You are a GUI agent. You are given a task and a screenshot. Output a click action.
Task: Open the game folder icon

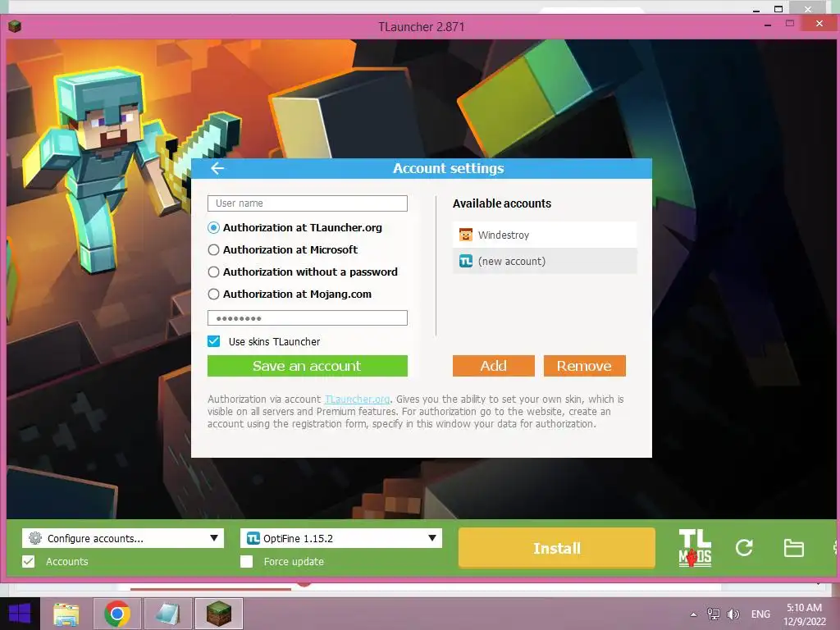793,548
